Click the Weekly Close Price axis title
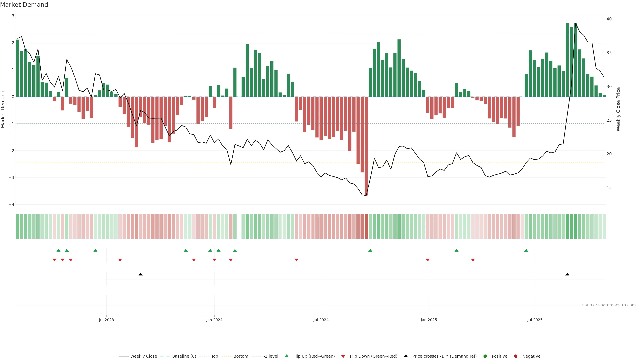The width and height of the screenshot is (644, 362). [x=618, y=109]
